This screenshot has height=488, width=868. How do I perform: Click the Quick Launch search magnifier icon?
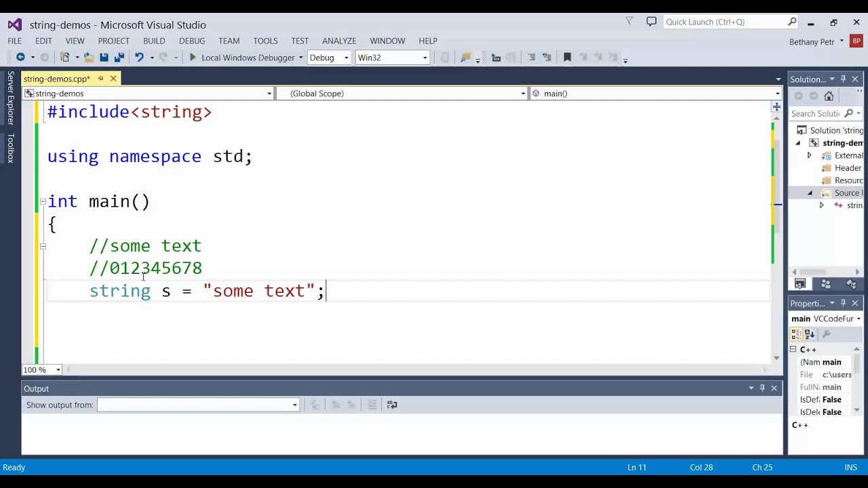pos(792,22)
